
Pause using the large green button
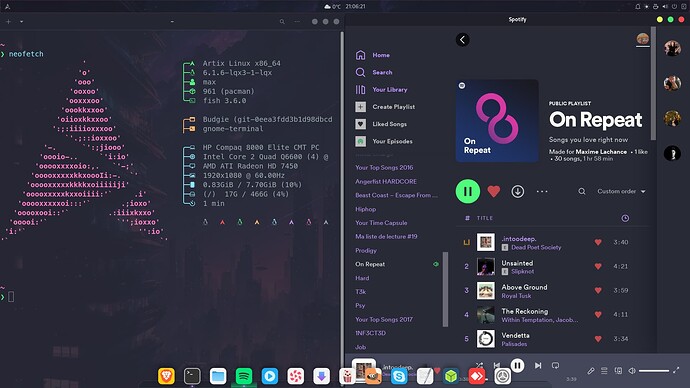[468, 191]
